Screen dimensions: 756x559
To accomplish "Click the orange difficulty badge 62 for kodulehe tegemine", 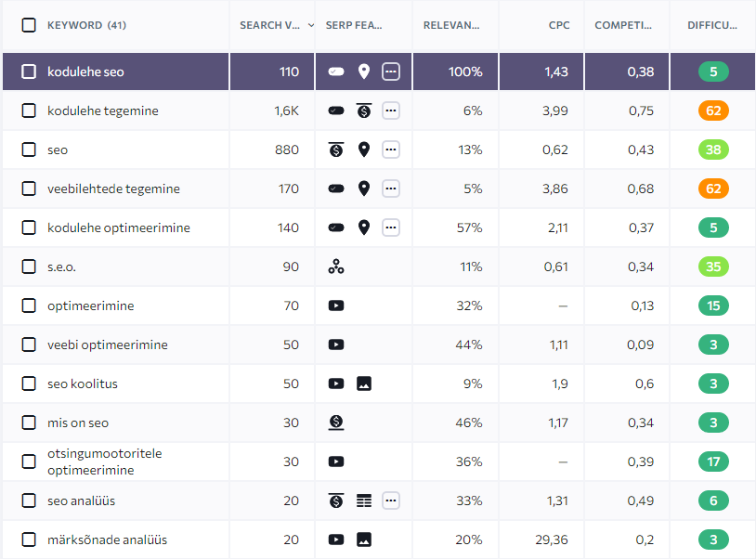I will click(x=714, y=110).
